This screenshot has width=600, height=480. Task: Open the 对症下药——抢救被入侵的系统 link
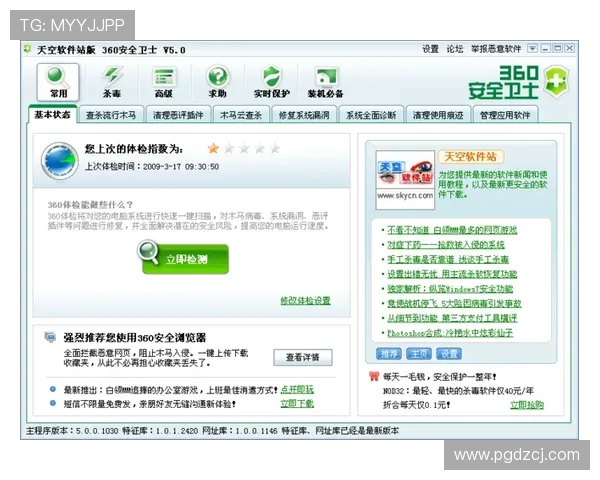tap(446, 244)
